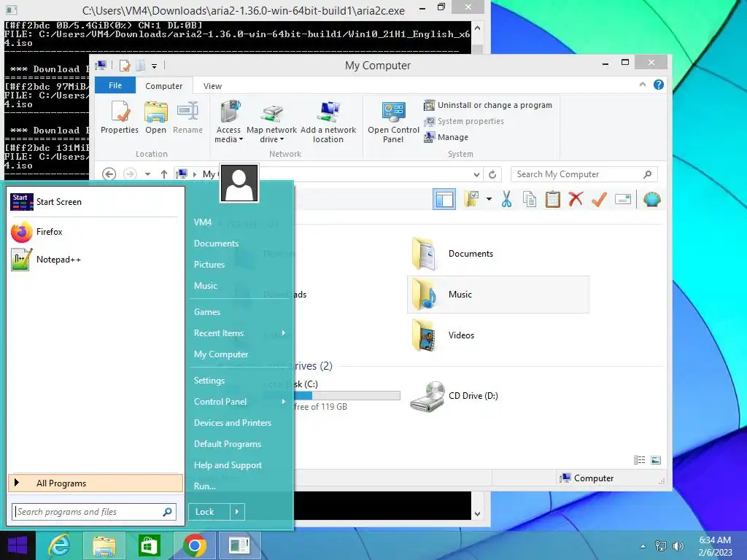Expand Recent Items submenu
747x560 pixels.
tap(239, 333)
